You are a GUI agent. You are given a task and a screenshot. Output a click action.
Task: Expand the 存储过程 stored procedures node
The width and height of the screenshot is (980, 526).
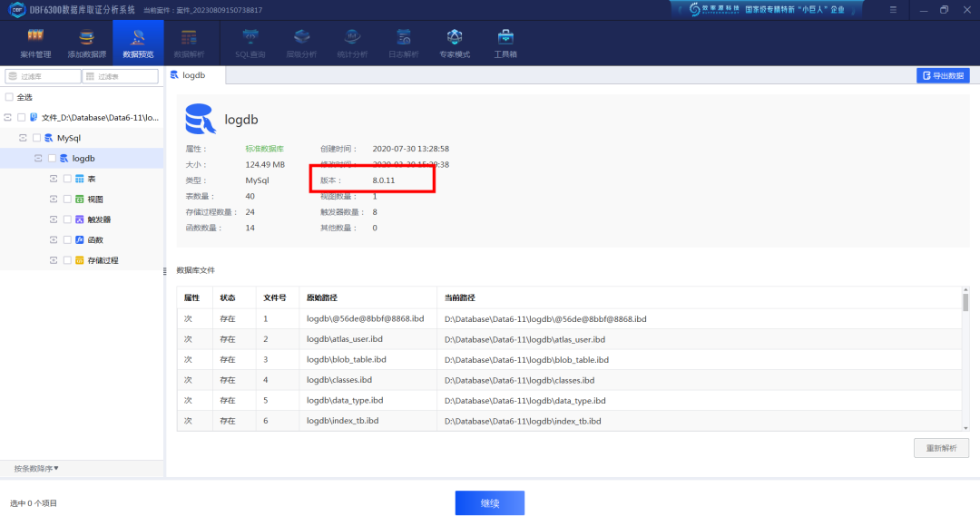coord(54,260)
